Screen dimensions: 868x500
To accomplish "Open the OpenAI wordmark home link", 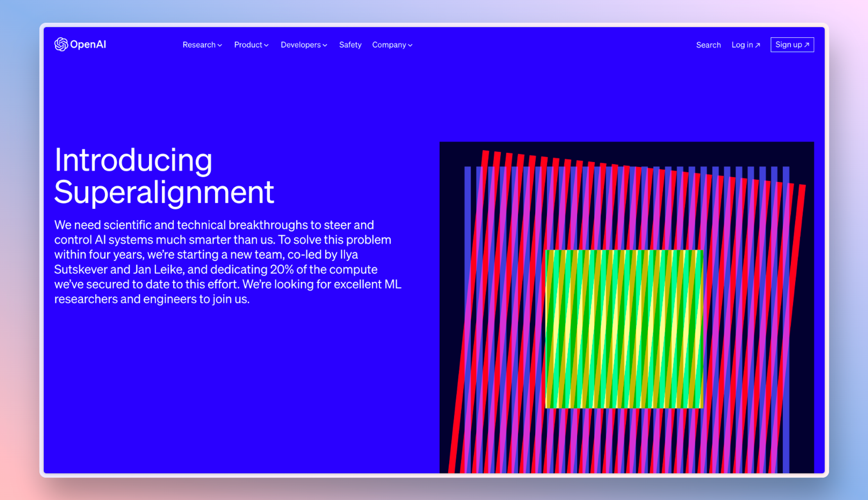I will pyautogui.click(x=88, y=44).
